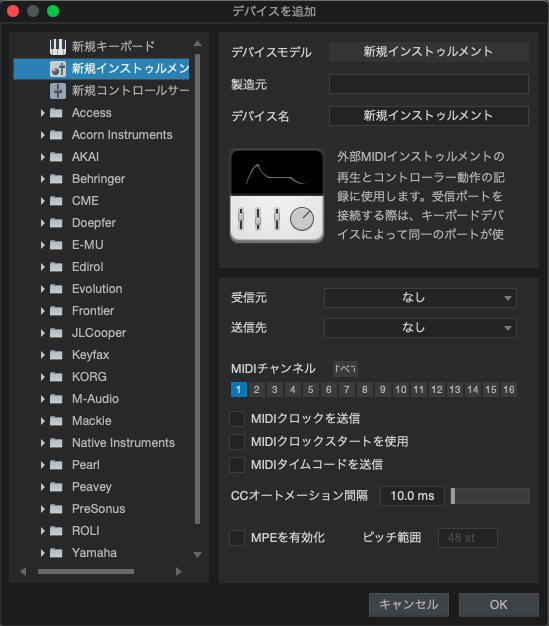The height and width of the screenshot is (626, 549).
Task: Click the Doepfer folder icon
Action: pyautogui.click(x=56, y=223)
